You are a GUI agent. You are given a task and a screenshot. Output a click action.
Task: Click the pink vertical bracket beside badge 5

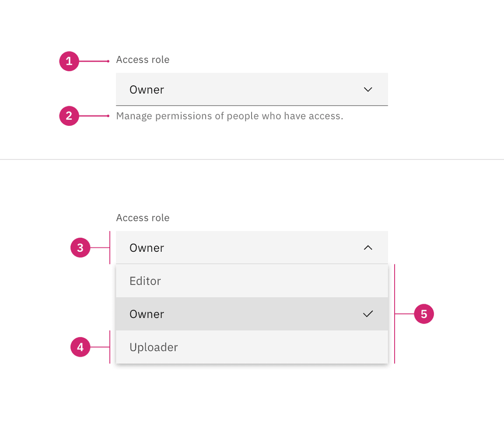coord(395,288)
